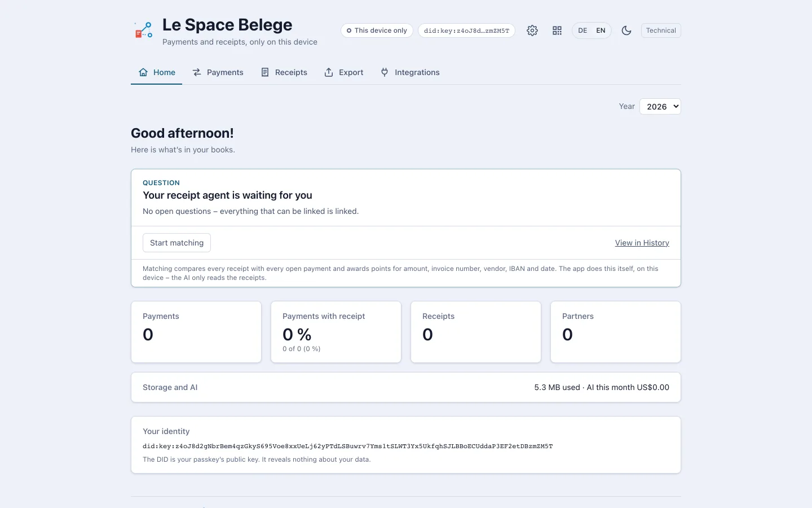Screen dimensions: 812x508
Task: Open the Payments with receipt card
Action: (x=336, y=332)
